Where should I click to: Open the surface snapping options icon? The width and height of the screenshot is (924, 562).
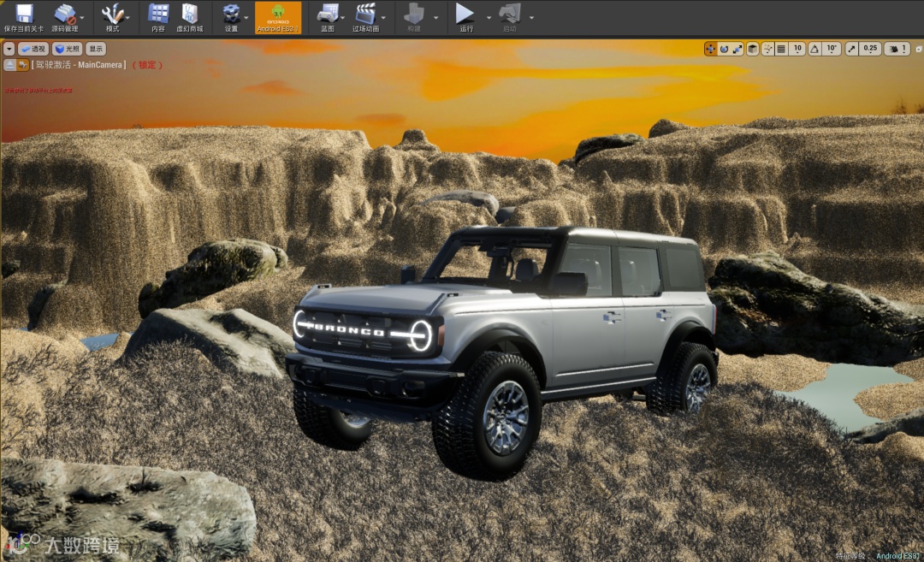click(x=767, y=49)
